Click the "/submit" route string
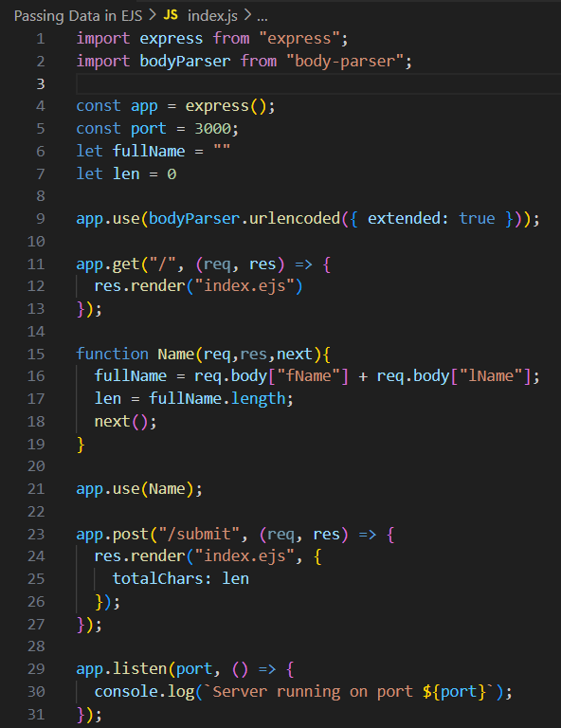This screenshot has height=728, width=561. click(199, 534)
